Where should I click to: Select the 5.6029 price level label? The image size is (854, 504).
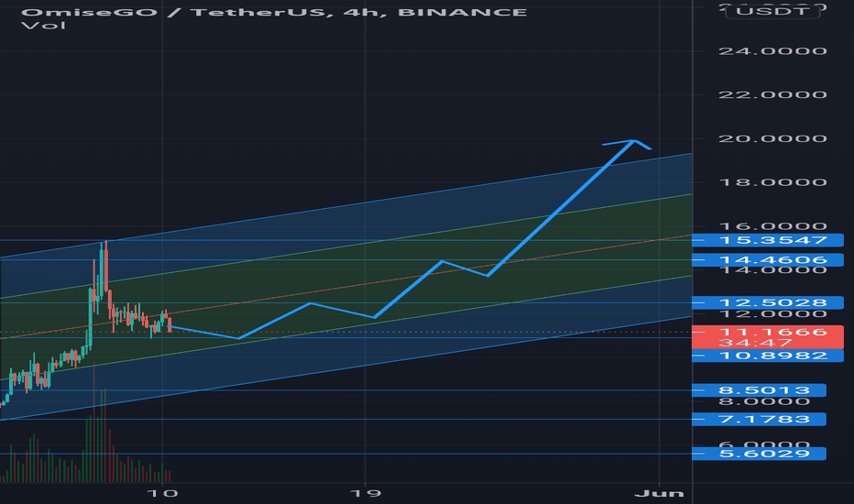[759, 454]
